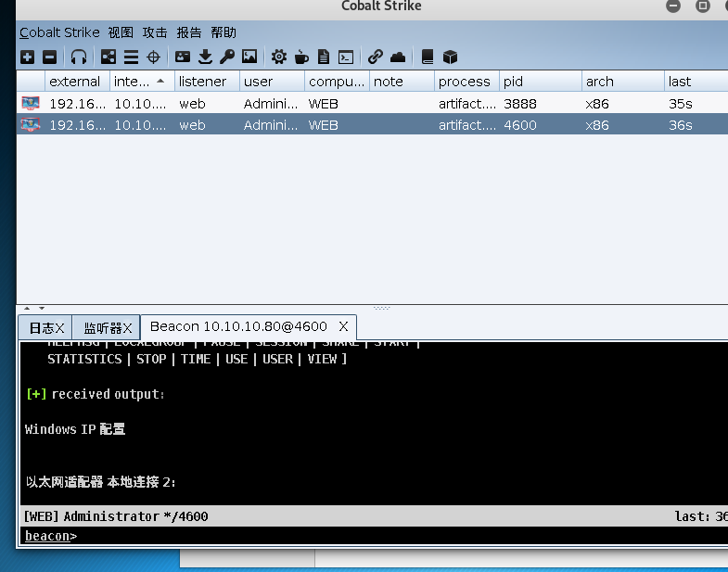Sort sessions by listener column
Viewport: 728px width, 572px height.
click(207, 82)
